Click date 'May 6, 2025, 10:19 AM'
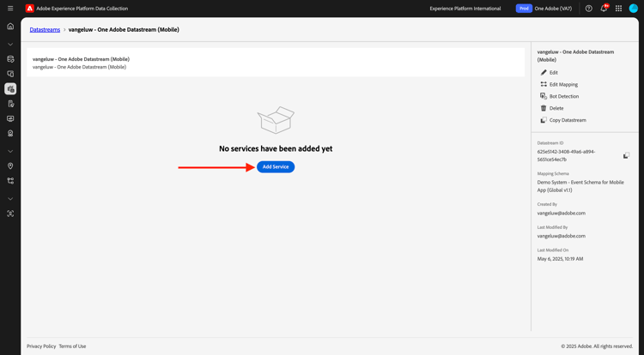Image resolution: width=644 pixels, height=355 pixels. [560, 259]
